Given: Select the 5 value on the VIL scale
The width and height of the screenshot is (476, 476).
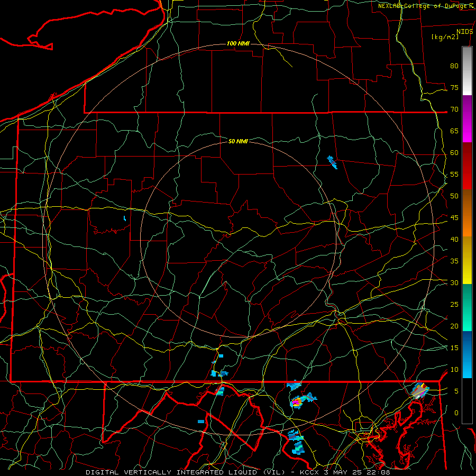Looking at the screenshot, I should pos(456,391).
